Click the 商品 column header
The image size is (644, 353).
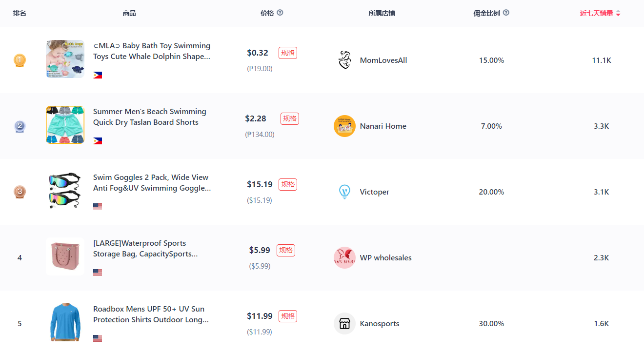tap(129, 13)
